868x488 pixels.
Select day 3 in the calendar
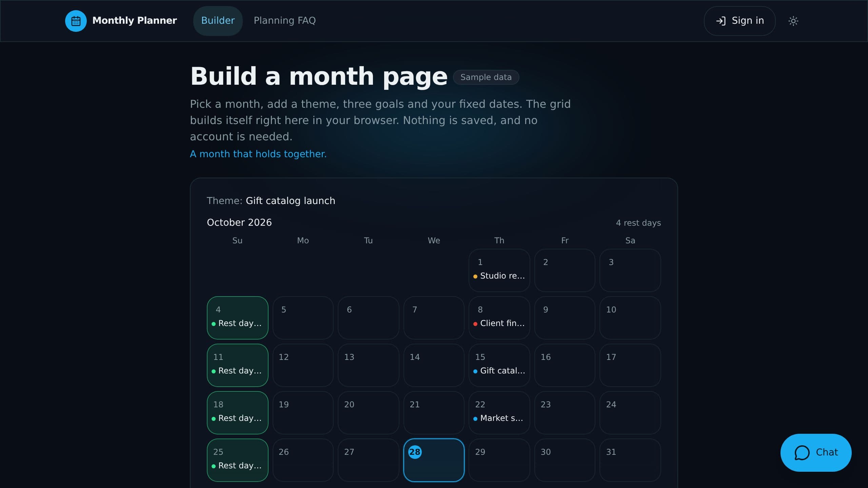630,270
